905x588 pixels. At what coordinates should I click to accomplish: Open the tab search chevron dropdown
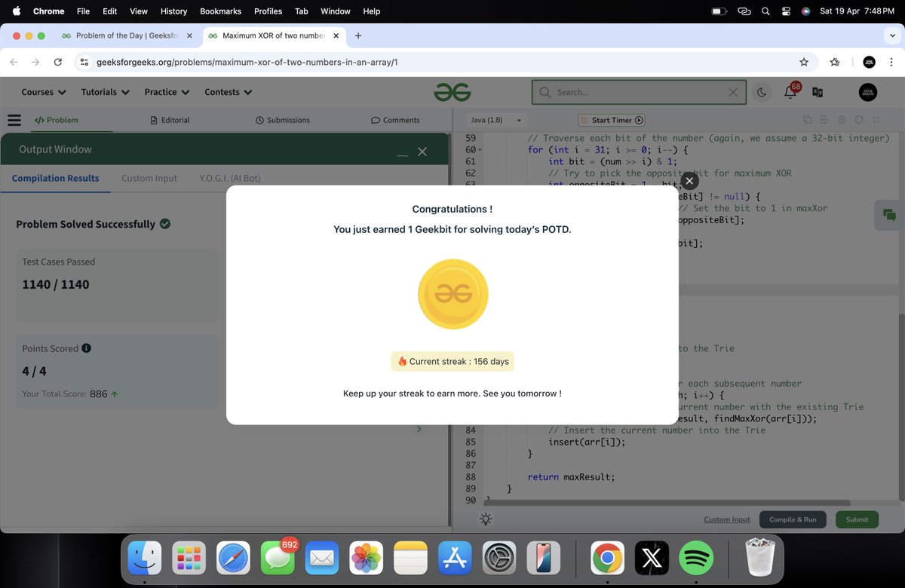coord(892,35)
